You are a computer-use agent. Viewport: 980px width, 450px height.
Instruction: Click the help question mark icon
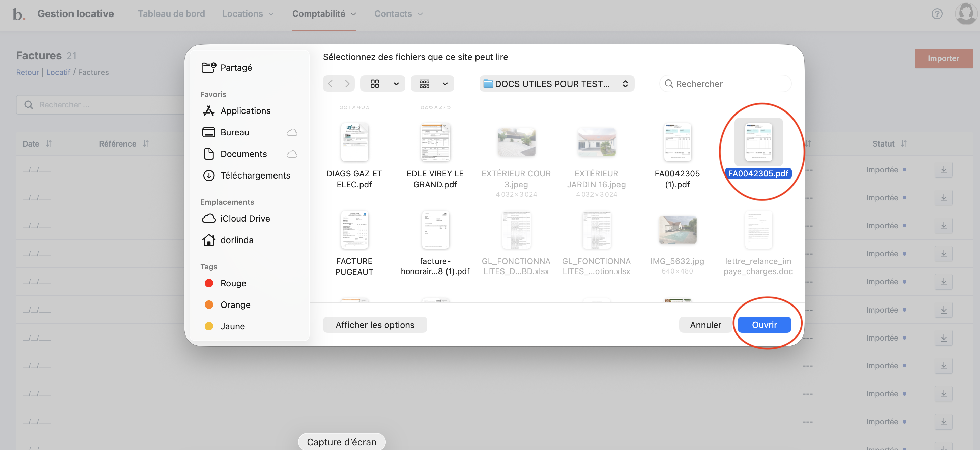click(x=936, y=14)
